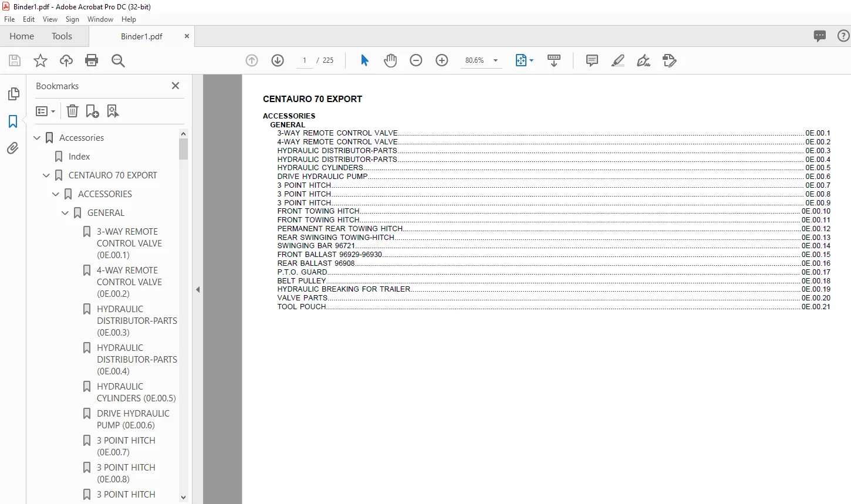Collapse CENTAURO 70 EXPORT bookmark
The image size is (851, 504).
[x=46, y=175]
